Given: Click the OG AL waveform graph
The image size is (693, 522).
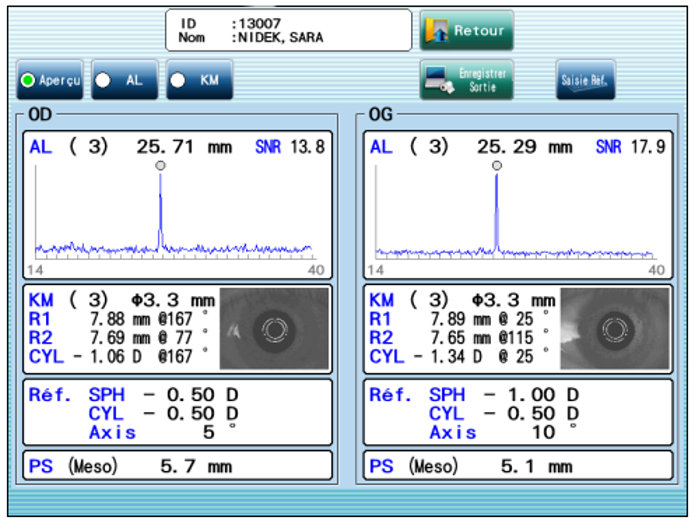Looking at the screenshot, I should coord(516,213).
